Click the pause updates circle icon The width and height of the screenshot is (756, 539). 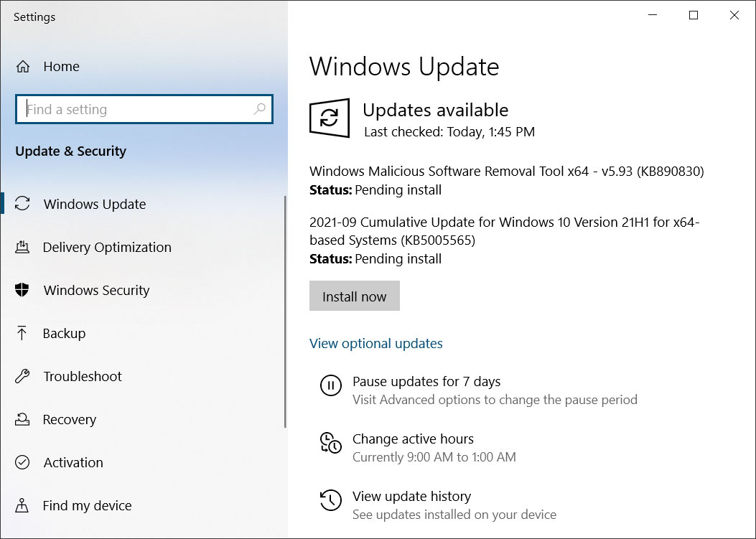pos(331,385)
